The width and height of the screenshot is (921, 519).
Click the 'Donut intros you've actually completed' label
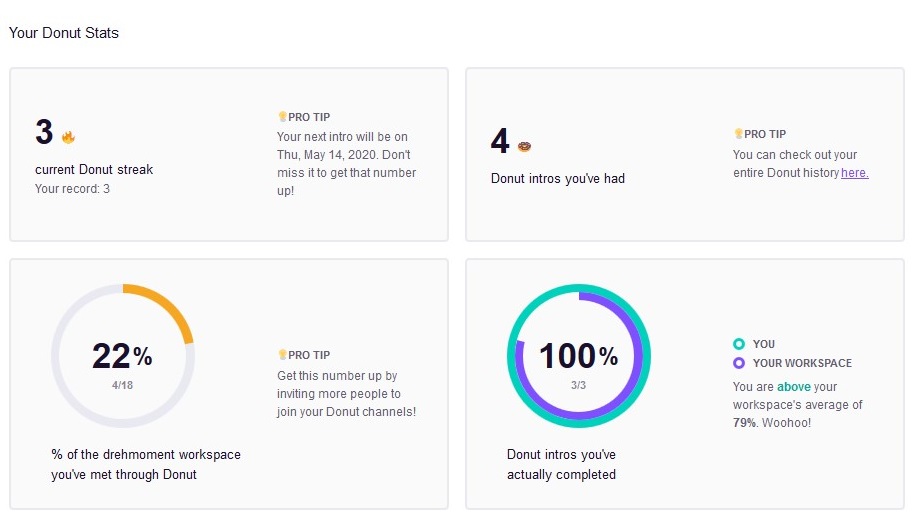[x=562, y=464]
